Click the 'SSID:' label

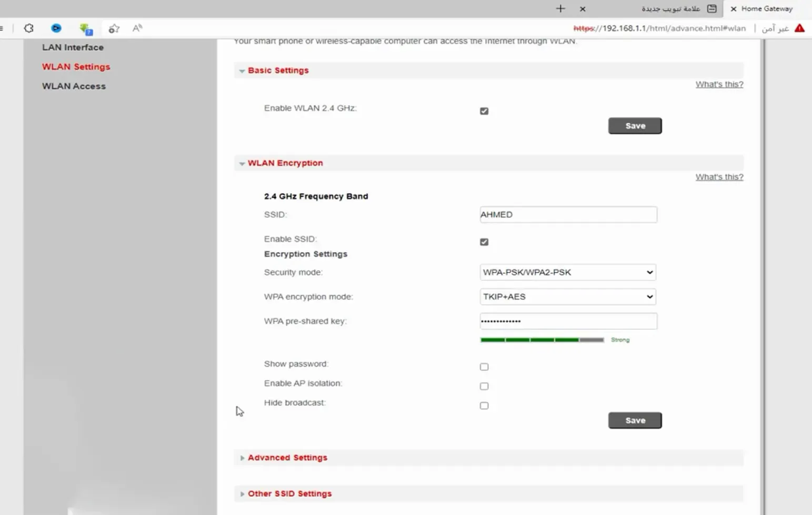275,215
